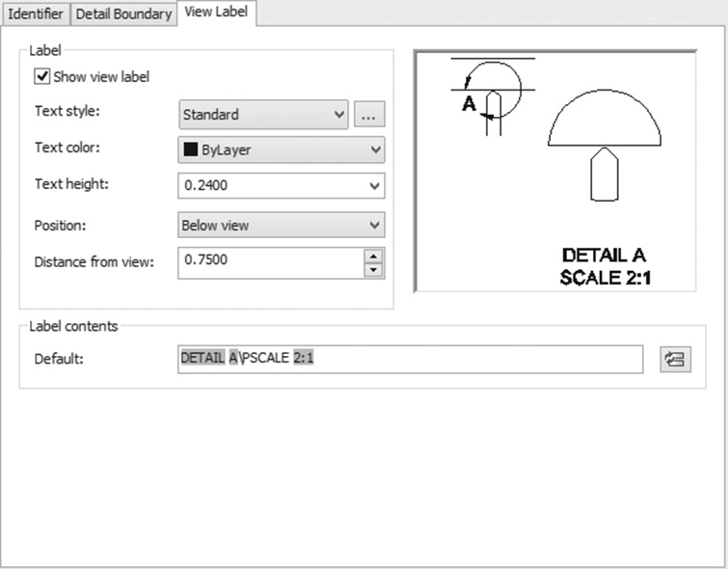Click the insert field icon beside Default
728x569 pixels.
675,360
